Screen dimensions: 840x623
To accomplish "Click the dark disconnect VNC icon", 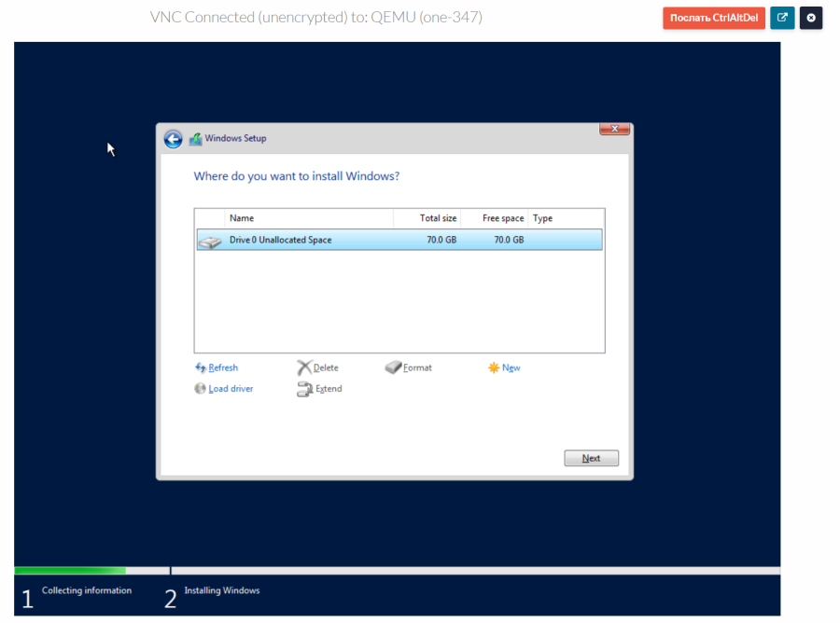I will click(811, 18).
